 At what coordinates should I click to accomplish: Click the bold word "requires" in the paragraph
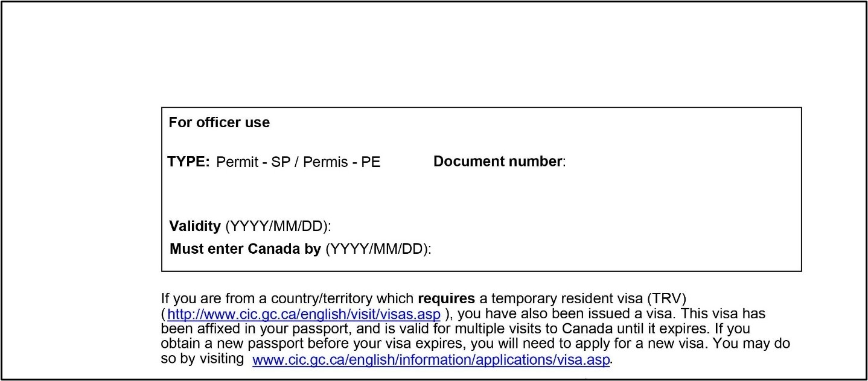point(446,298)
